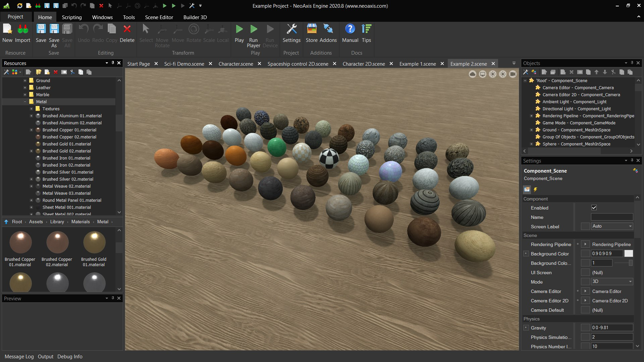
Task: Toggle the Enabled checkbox for Component_Scene
Action: (594, 207)
